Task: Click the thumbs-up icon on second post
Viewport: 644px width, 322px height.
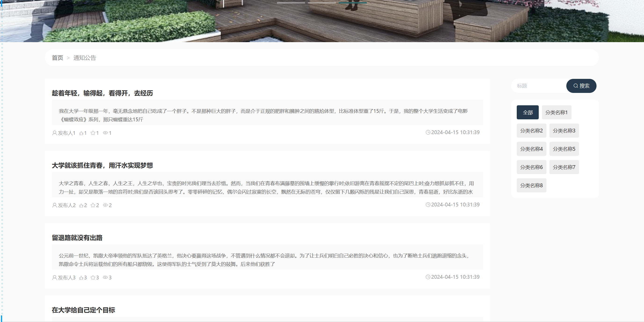Action: (x=81, y=205)
